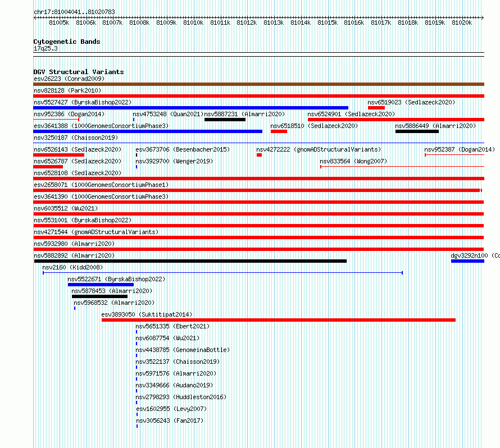Click the nsv5531001 (ByrskaBishop2022) label

click(83, 220)
